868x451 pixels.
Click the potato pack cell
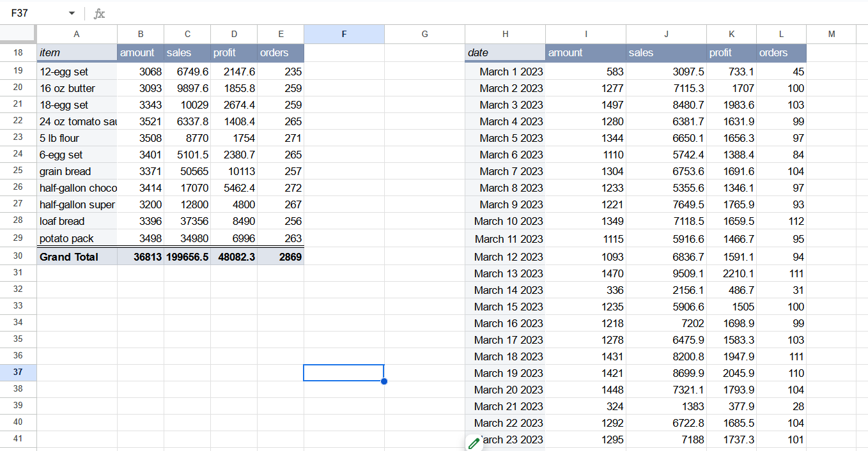click(x=77, y=238)
